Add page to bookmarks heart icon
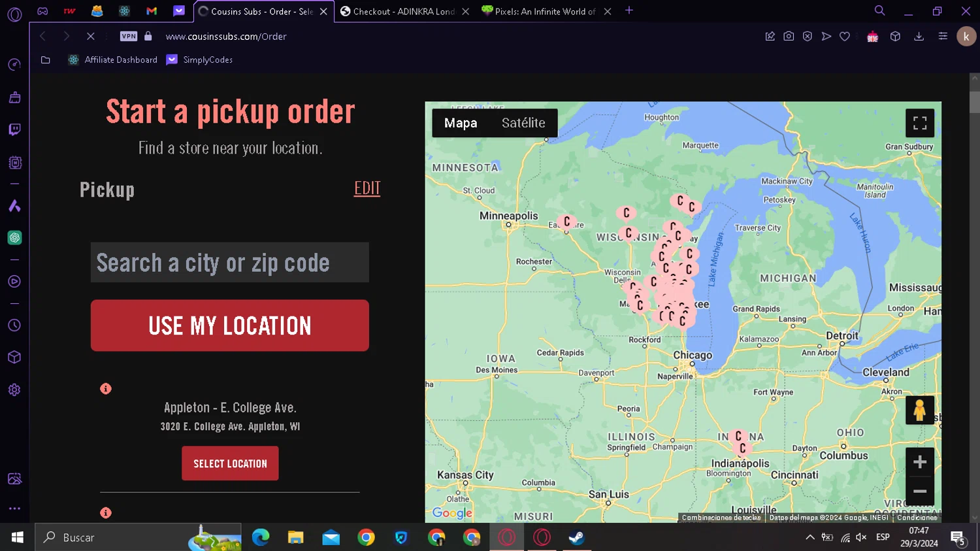Viewport: 980px width, 551px height. [845, 37]
